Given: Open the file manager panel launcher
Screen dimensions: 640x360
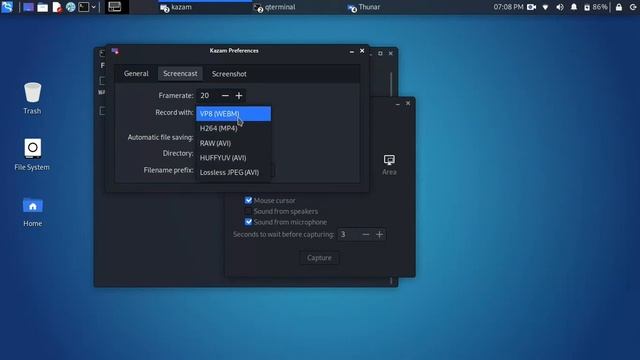Looking at the screenshot, I should [42, 7].
